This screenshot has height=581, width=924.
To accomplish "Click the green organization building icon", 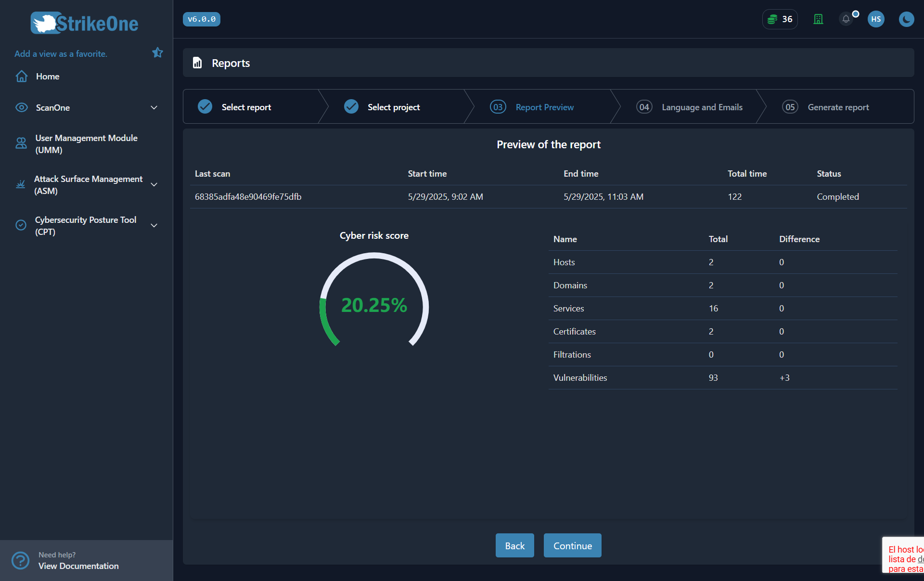I will (818, 19).
